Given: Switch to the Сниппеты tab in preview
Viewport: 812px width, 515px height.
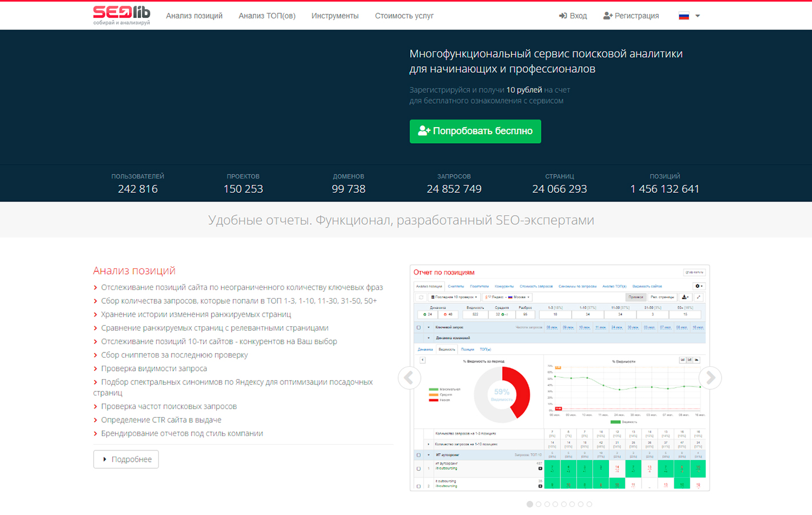Looking at the screenshot, I should (x=456, y=286).
